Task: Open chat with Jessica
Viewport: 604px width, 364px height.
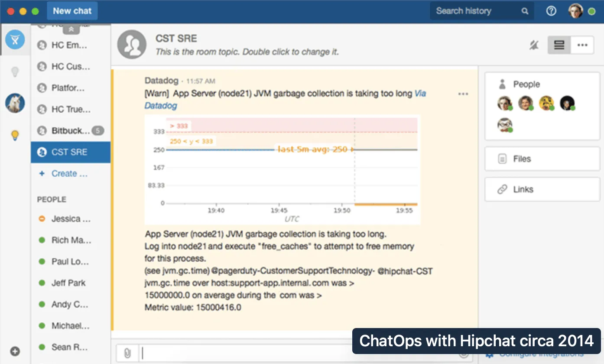Action: (71, 219)
